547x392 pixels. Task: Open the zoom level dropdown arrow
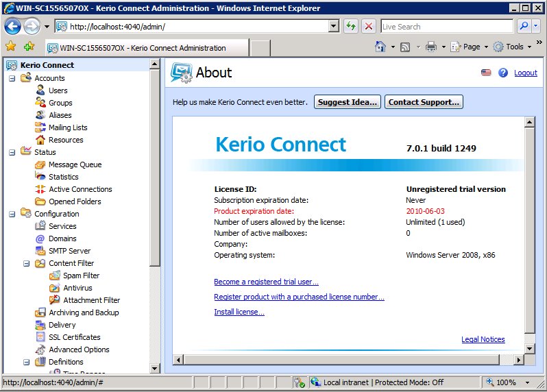click(528, 382)
